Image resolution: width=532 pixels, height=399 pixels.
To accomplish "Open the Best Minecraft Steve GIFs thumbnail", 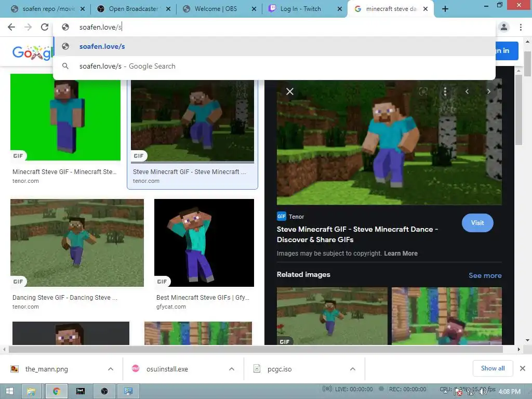I will click(x=204, y=243).
